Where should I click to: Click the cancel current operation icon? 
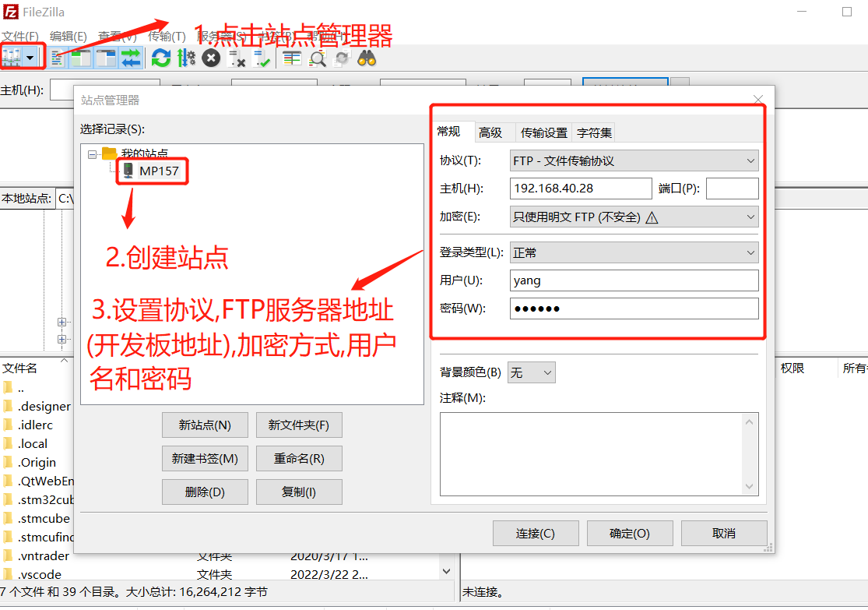[x=210, y=57]
